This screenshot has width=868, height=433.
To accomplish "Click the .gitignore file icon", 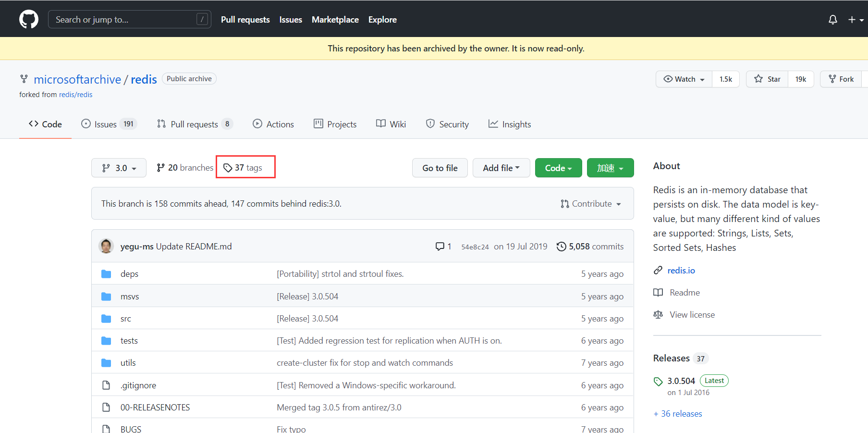I will tap(106, 385).
